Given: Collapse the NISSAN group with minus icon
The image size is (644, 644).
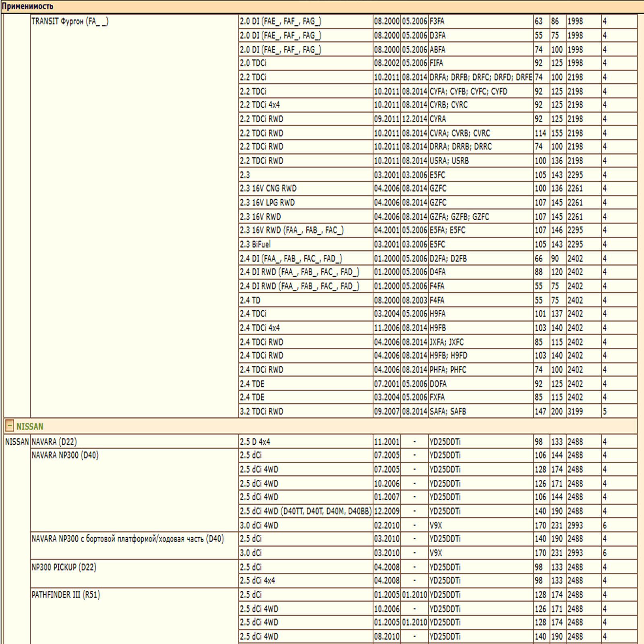Looking at the screenshot, I should point(9,426).
